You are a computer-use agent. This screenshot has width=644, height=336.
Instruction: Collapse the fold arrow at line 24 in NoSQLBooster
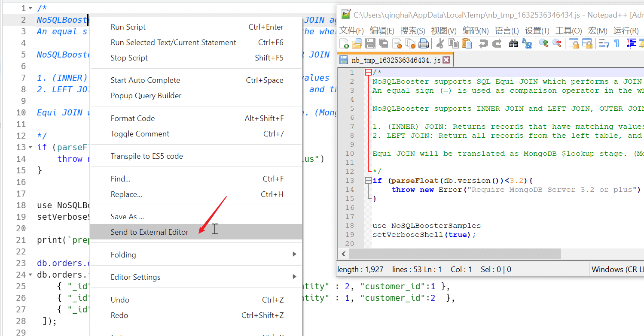tap(30, 275)
